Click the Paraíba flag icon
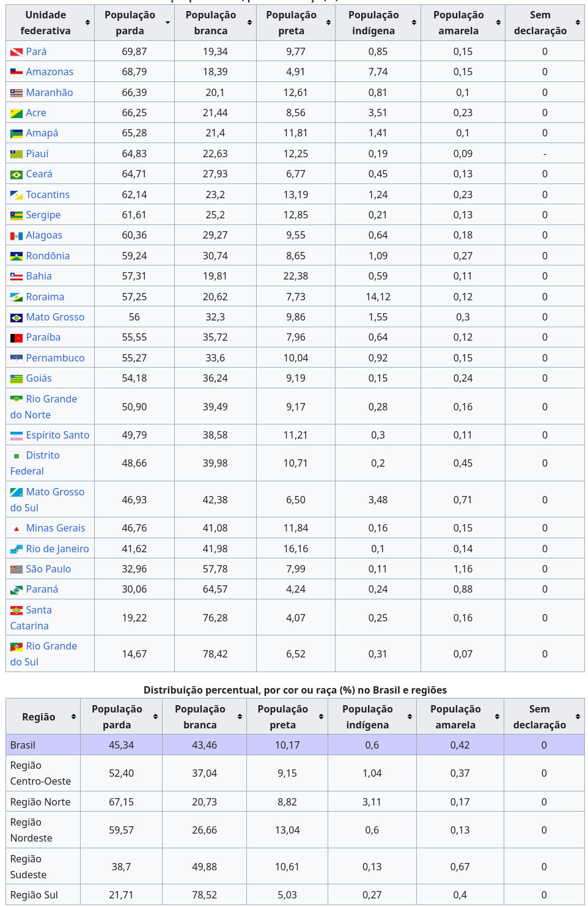Viewport: 588px width, 907px height. 17,338
